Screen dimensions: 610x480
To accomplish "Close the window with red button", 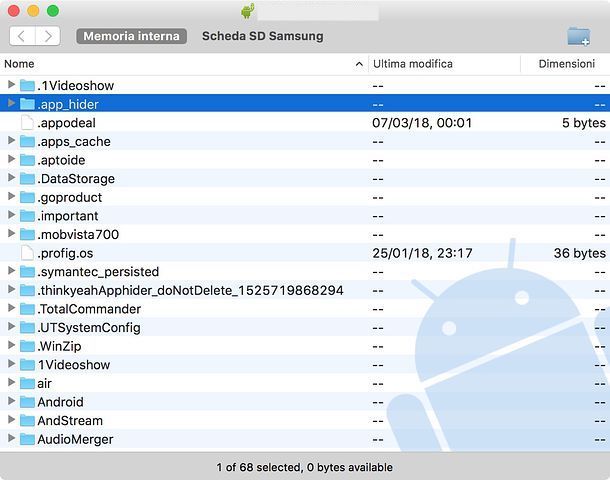I will coord(14,11).
